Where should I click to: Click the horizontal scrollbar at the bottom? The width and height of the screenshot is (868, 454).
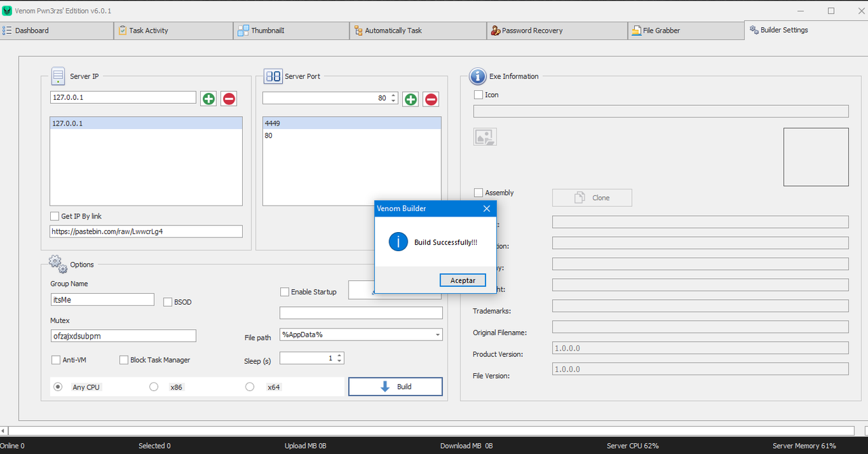coord(431,430)
